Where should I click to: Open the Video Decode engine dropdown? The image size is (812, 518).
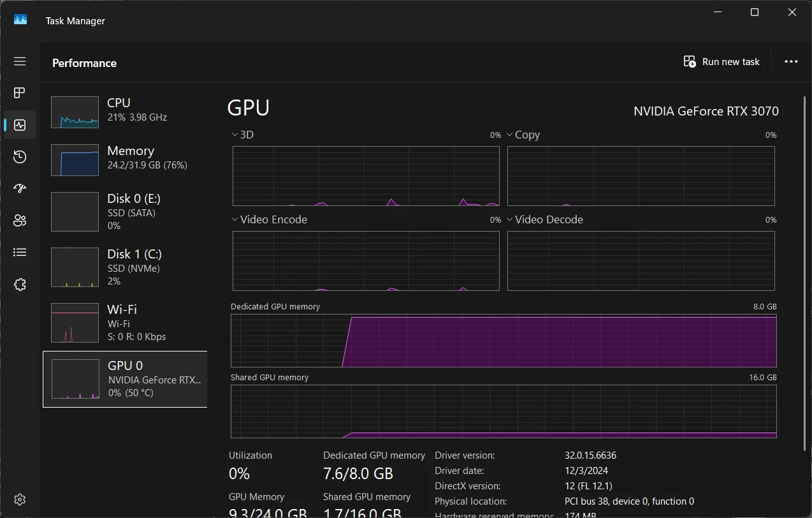[544, 219]
